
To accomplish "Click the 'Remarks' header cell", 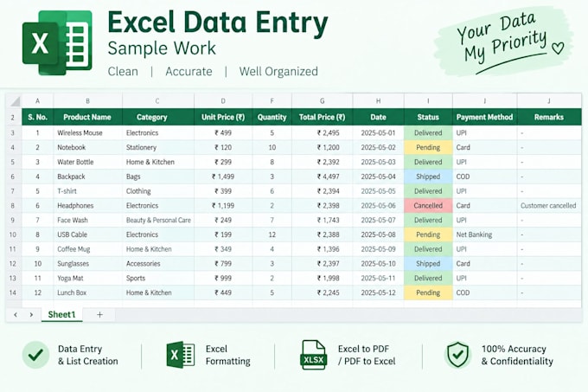I will [x=549, y=117].
